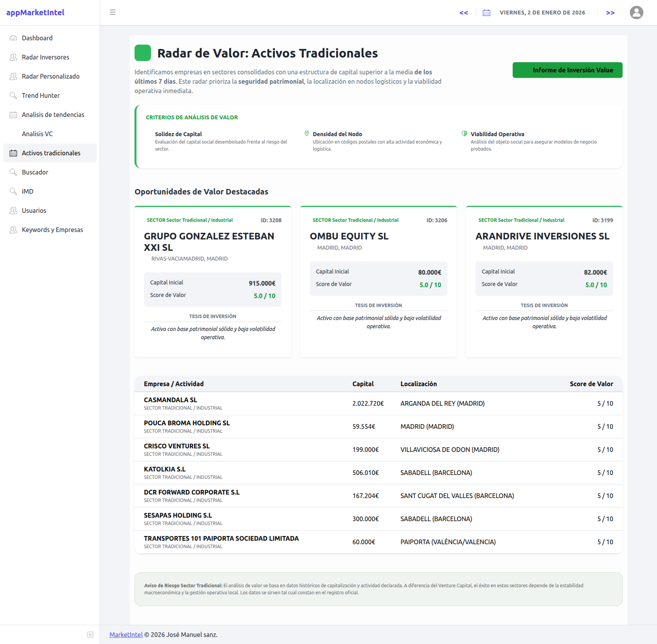The image size is (657, 644).
Task: Open the Radar Personalizado menu entry
Action: pos(50,76)
